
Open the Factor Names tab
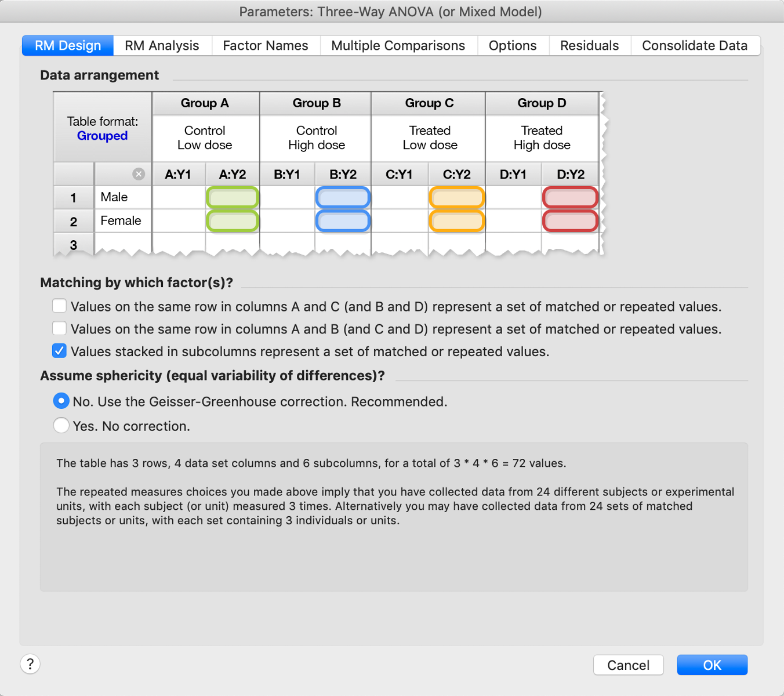tap(266, 45)
